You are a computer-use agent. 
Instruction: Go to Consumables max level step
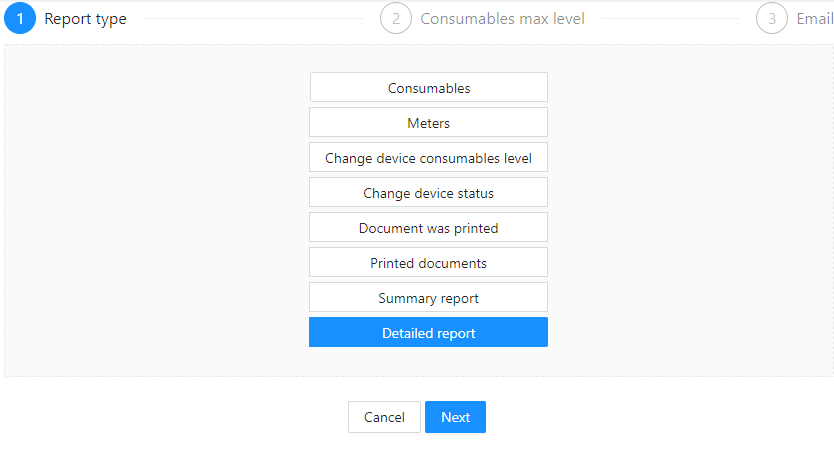tap(502, 19)
